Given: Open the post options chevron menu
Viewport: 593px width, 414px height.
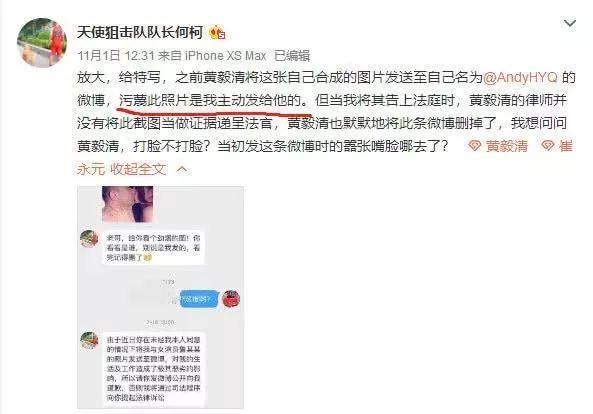Looking at the screenshot, I should point(570,23).
